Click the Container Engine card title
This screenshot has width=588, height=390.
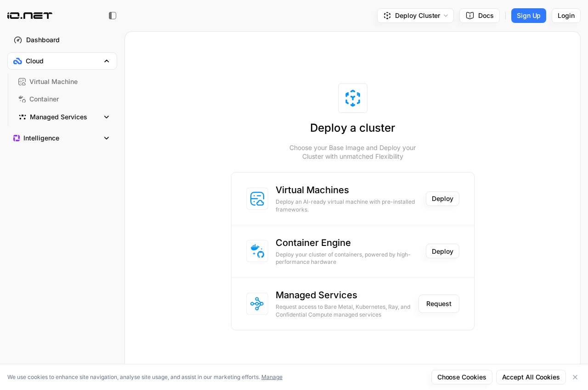pyautogui.click(x=313, y=243)
